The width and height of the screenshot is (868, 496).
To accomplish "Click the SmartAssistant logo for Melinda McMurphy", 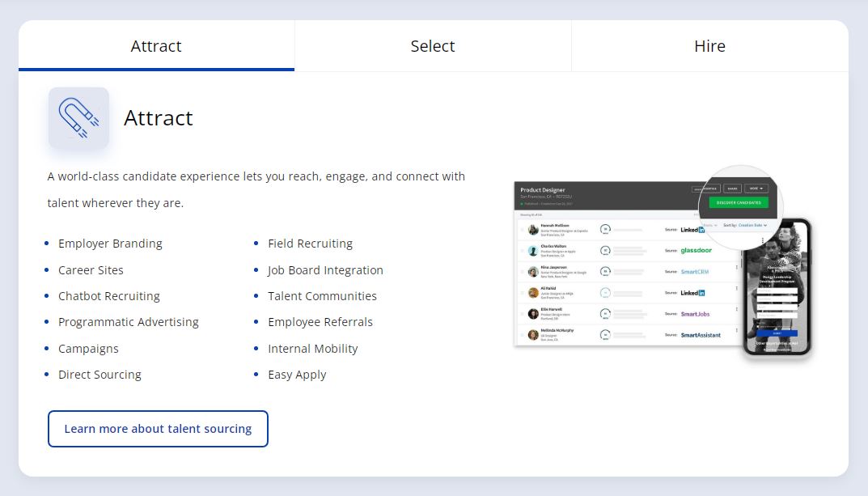I will coord(701,334).
